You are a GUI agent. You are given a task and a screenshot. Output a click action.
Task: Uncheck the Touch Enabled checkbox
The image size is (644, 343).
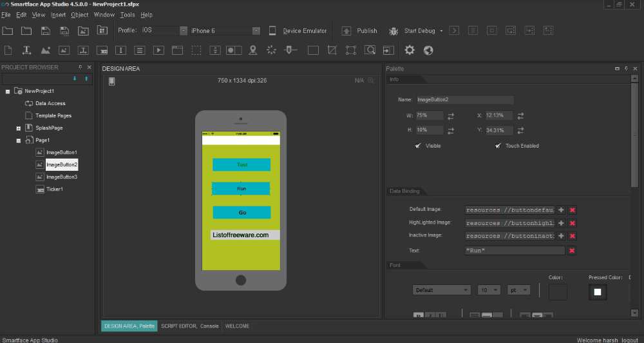(x=498, y=146)
